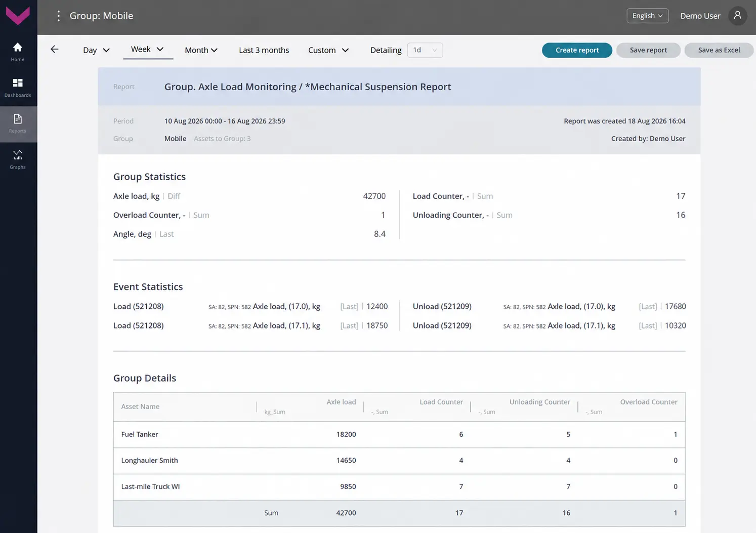756x533 pixels.
Task: Open the Home sidebar icon
Action: (x=18, y=52)
